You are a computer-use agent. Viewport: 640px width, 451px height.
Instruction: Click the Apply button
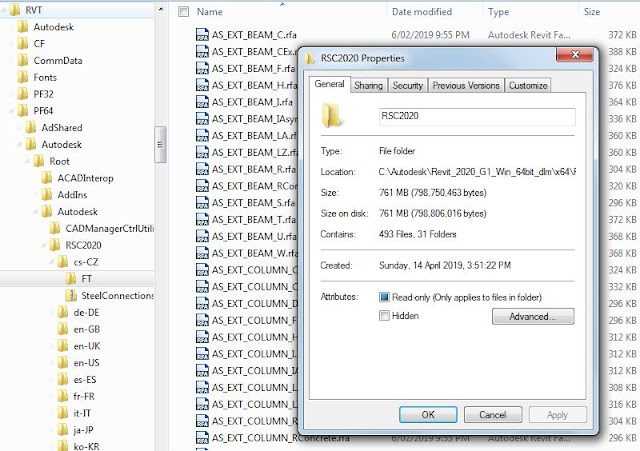(x=557, y=415)
